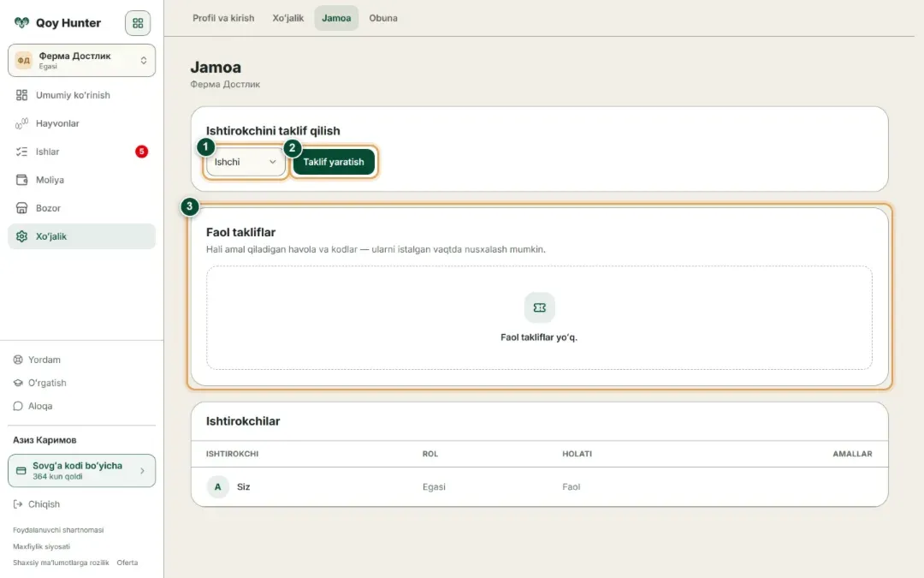
Task: Click the Ishlar checklist icon
Action: pyautogui.click(x=21, y=152)
